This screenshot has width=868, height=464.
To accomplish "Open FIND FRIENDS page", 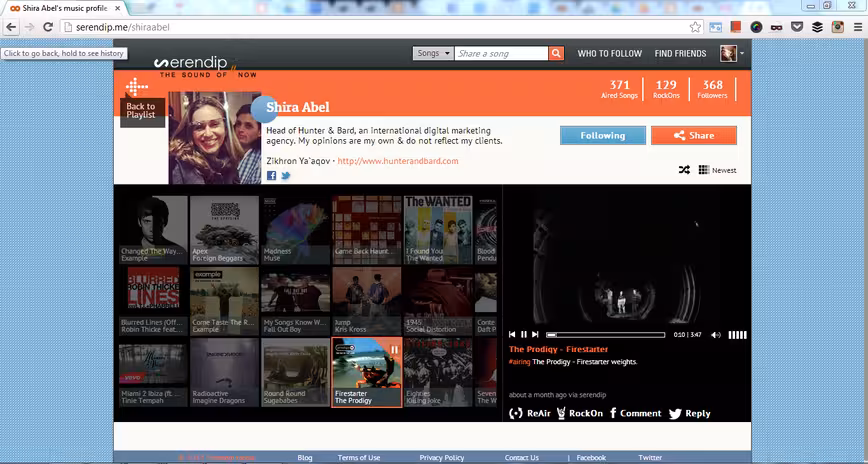I will tap(680, 53).
